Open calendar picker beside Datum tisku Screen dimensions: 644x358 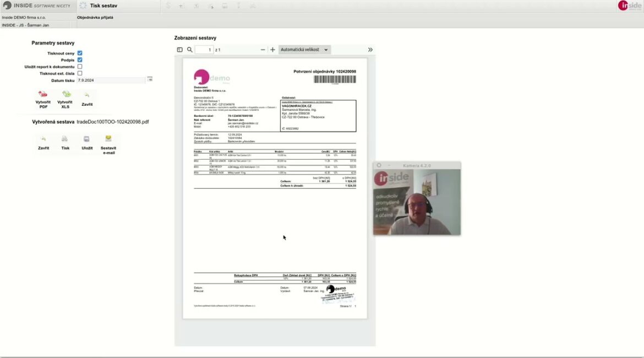point(149,80)
